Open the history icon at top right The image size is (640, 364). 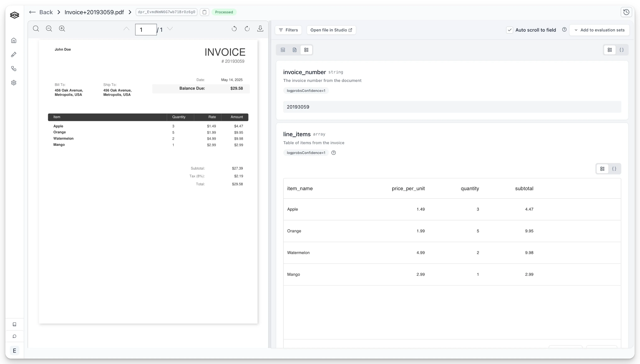click(626, 12)
